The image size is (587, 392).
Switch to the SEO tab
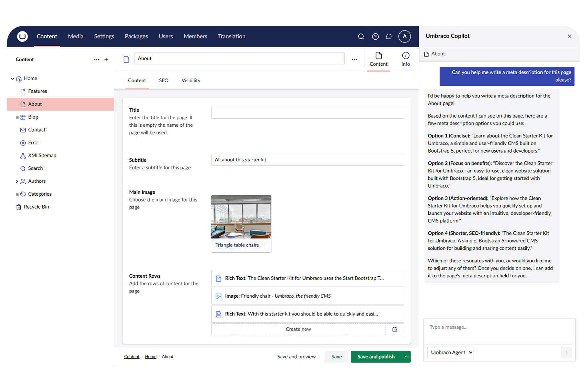pos(164,81)
